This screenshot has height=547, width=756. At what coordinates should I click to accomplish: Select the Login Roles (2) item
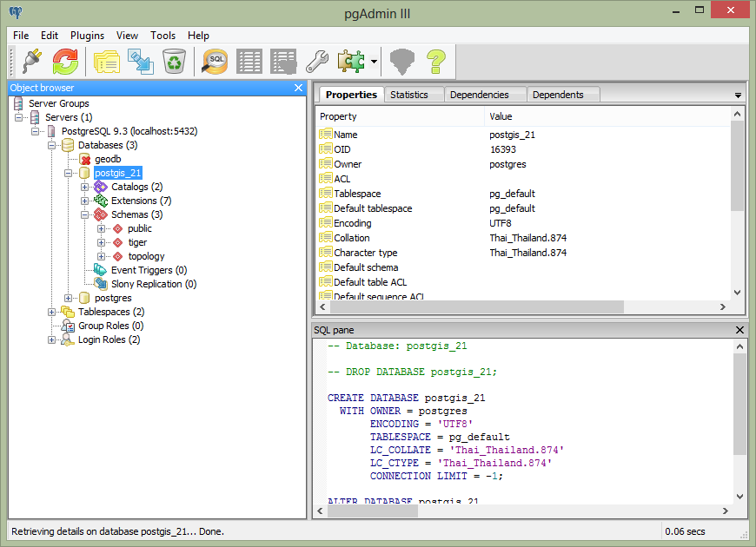[108, 339]
